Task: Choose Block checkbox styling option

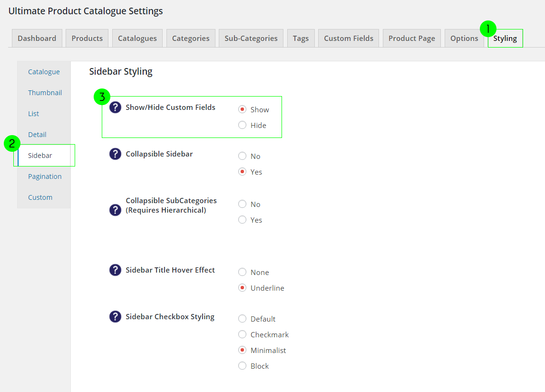Action: coord(243,366)
